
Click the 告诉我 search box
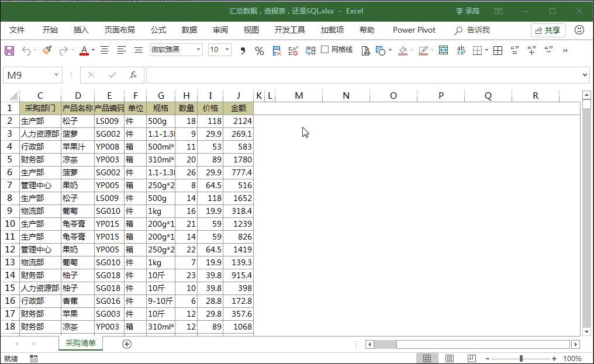coord(472,30)
